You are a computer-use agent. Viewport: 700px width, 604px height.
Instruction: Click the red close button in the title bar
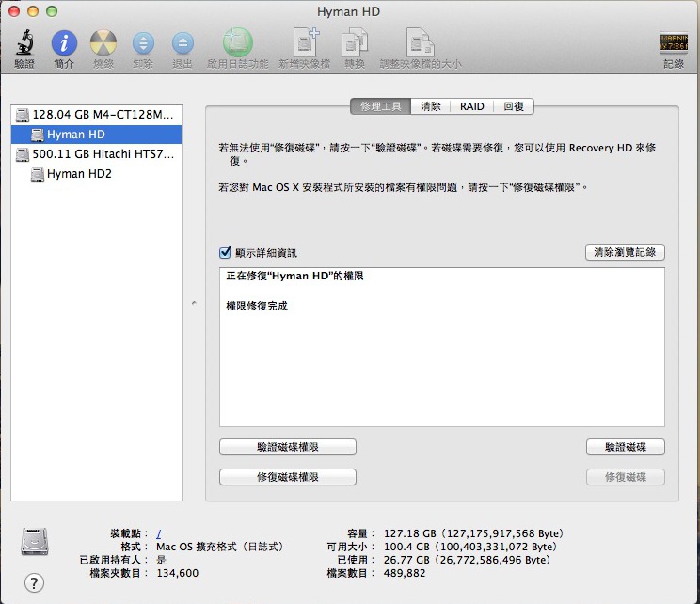coord(14,11)
